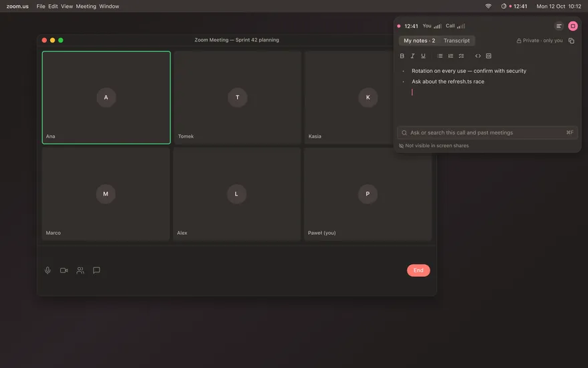Select Ana's video tile

106,98
